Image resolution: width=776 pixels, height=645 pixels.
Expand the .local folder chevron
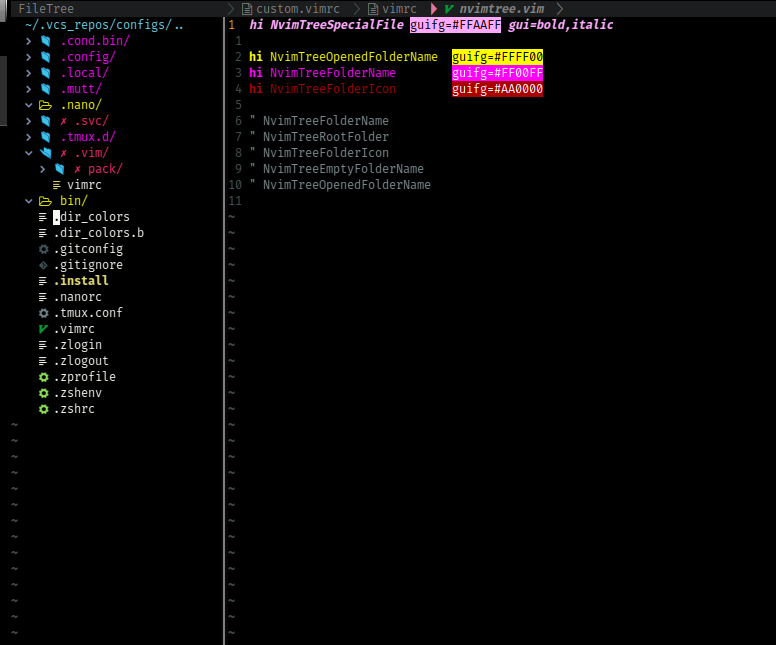click(x=29, y=73)
